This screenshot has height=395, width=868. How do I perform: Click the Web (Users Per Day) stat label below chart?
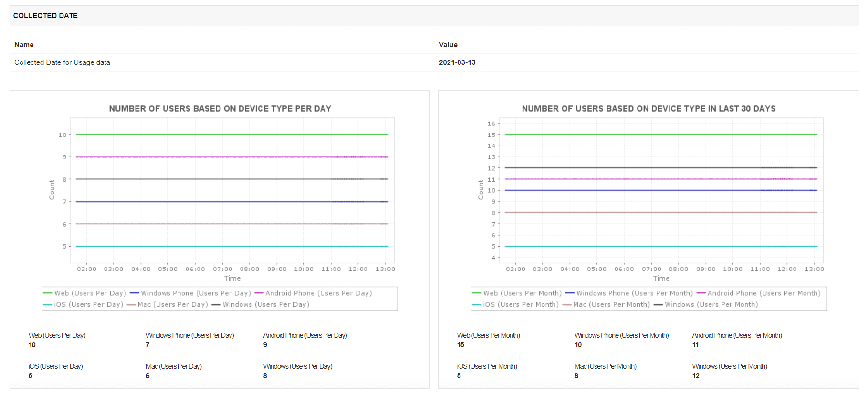click(57, 335)
